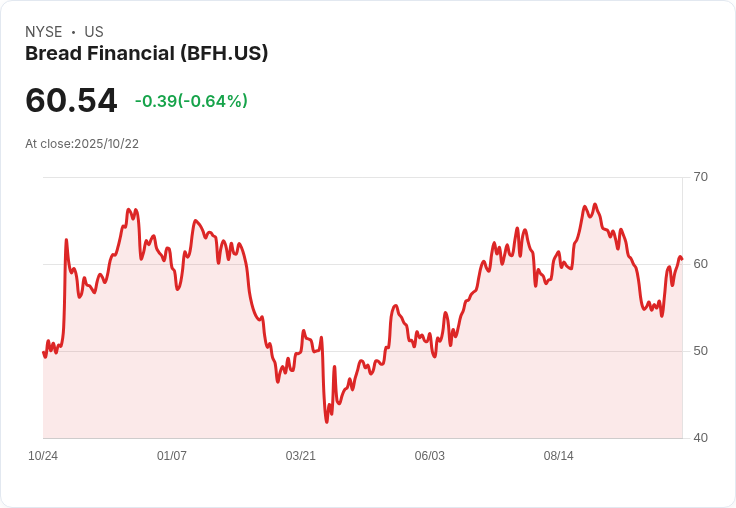The height and width of the screenshot is (508, 736).
Task: Click the US market label
Action: click(x=94, y=32)
